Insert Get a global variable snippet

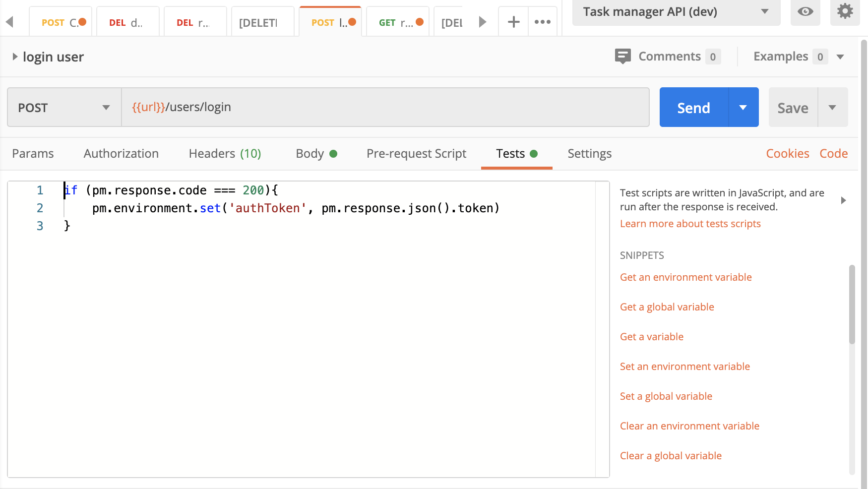(x=667, y=307)
